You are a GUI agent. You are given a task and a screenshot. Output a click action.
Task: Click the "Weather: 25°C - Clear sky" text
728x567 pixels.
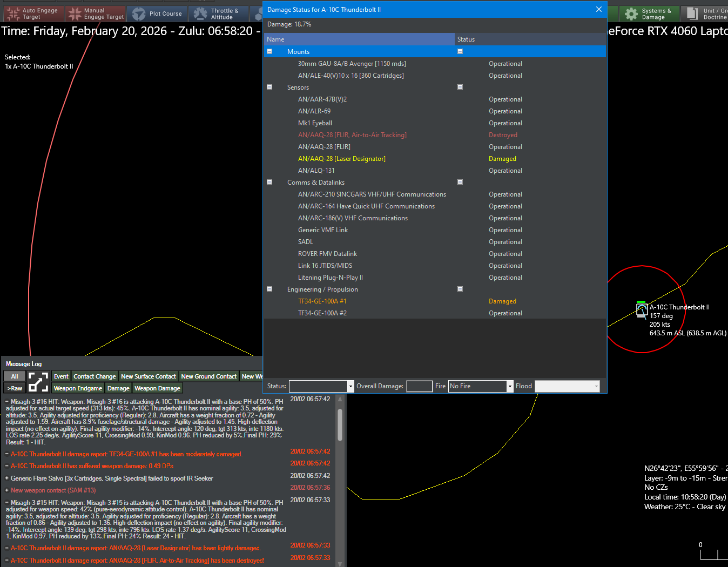685,507
